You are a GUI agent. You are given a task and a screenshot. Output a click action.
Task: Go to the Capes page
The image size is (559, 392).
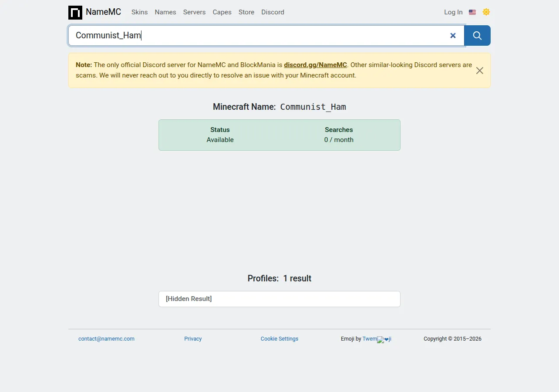(x=222, y=12)
